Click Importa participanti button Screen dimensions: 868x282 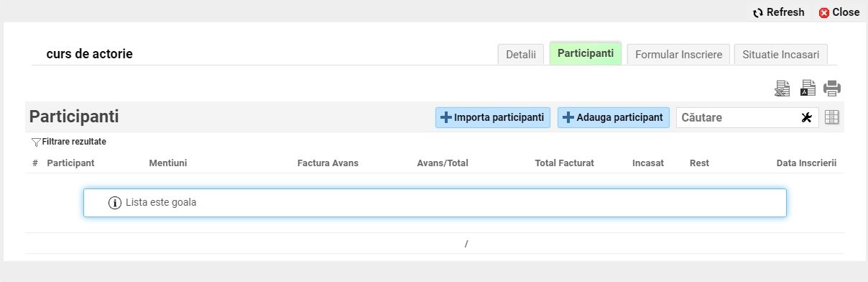point(493,117)
